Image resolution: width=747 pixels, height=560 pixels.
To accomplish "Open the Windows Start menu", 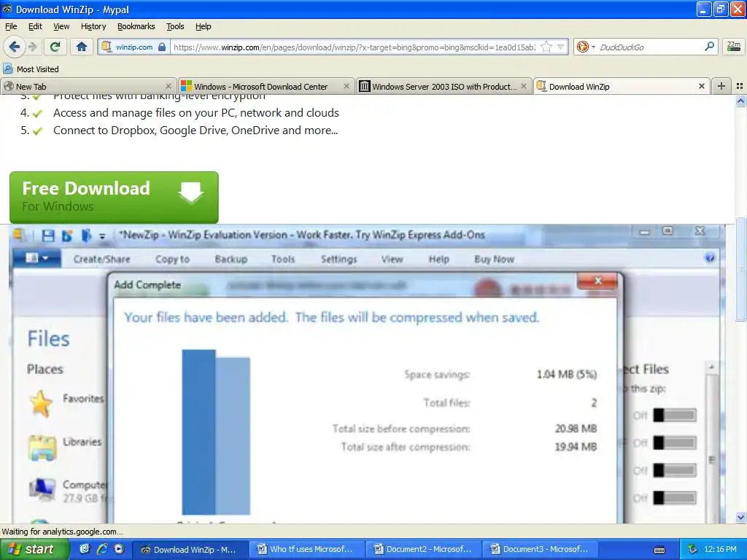I will click(35, 549).
